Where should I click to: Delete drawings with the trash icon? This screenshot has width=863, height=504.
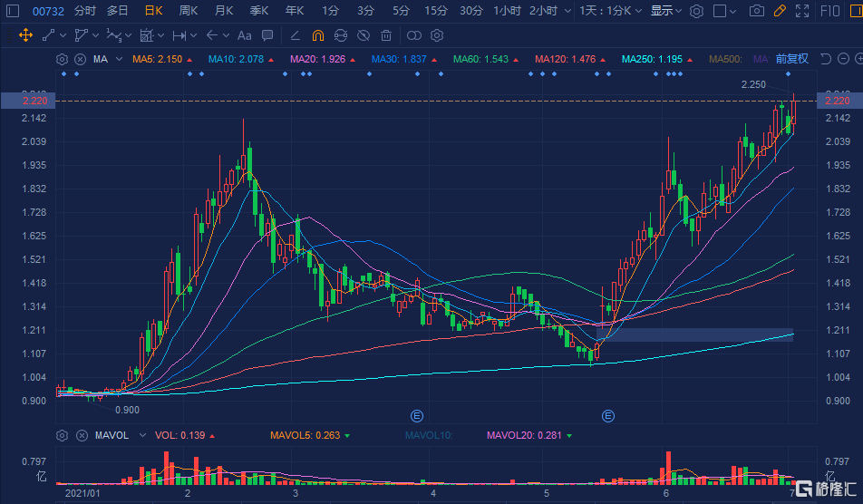click(386, 35)
